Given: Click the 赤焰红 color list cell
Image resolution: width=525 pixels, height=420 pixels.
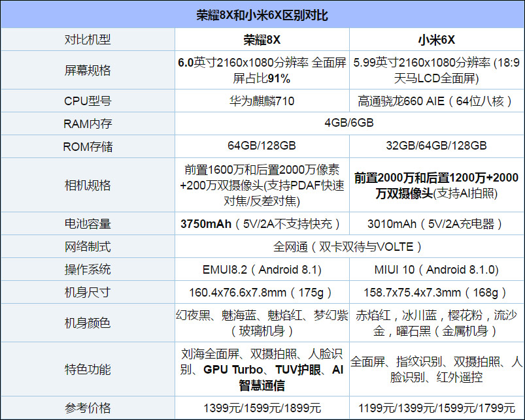Looking at the screenshot, I should pos(436,323).
